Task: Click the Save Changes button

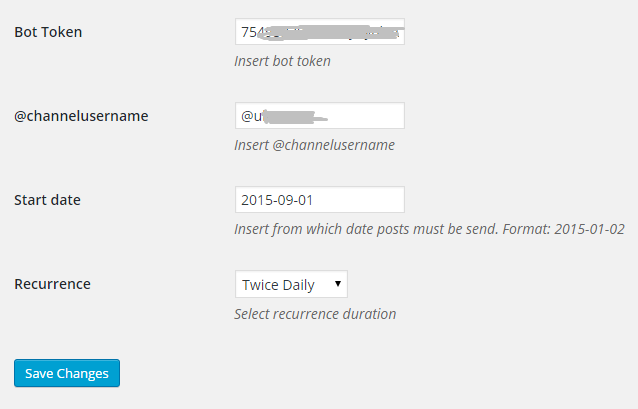Action: 67,373
